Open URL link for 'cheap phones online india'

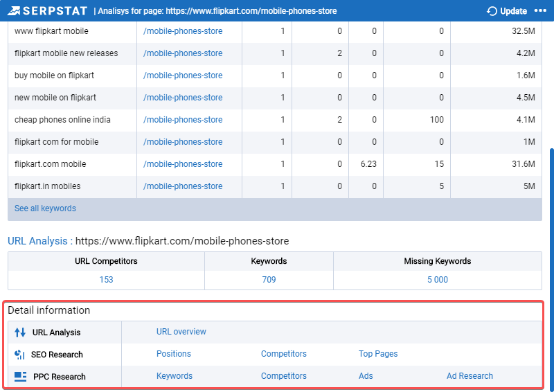183,120
